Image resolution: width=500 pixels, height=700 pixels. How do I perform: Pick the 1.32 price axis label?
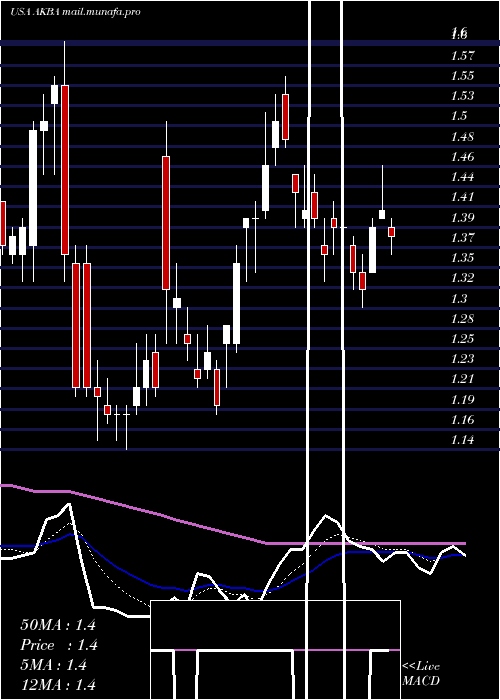point(462,278)
